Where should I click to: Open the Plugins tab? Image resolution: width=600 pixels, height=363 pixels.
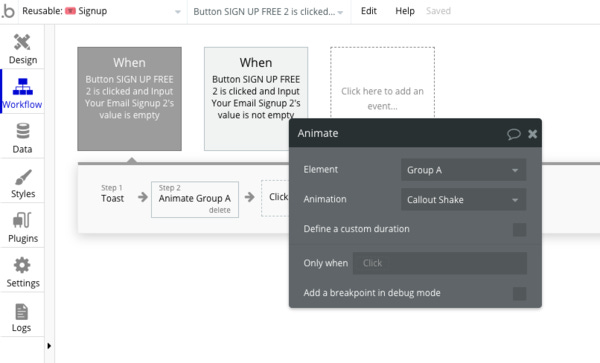click(x=23, y=228)
